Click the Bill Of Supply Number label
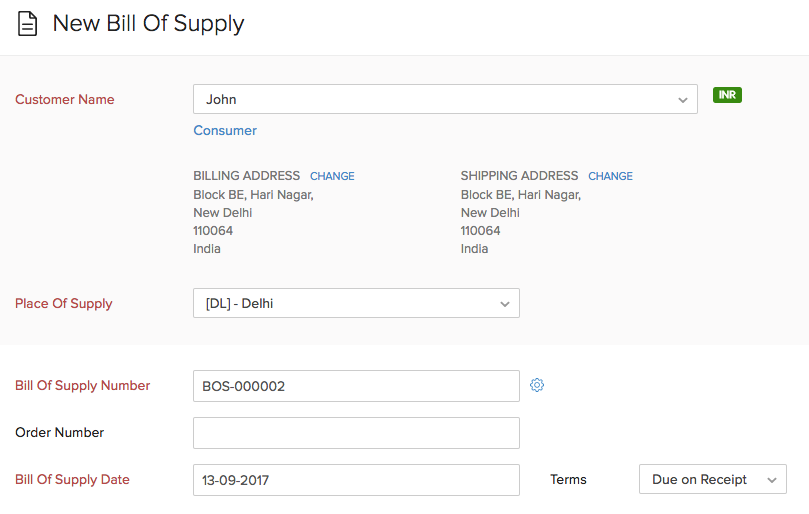 point(83,386)
